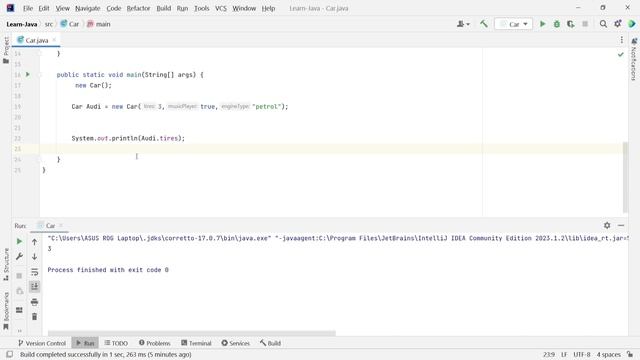Open the Notifications side panel
The height and width of the screenshot is (360, 640).
(x=634, y=59)
